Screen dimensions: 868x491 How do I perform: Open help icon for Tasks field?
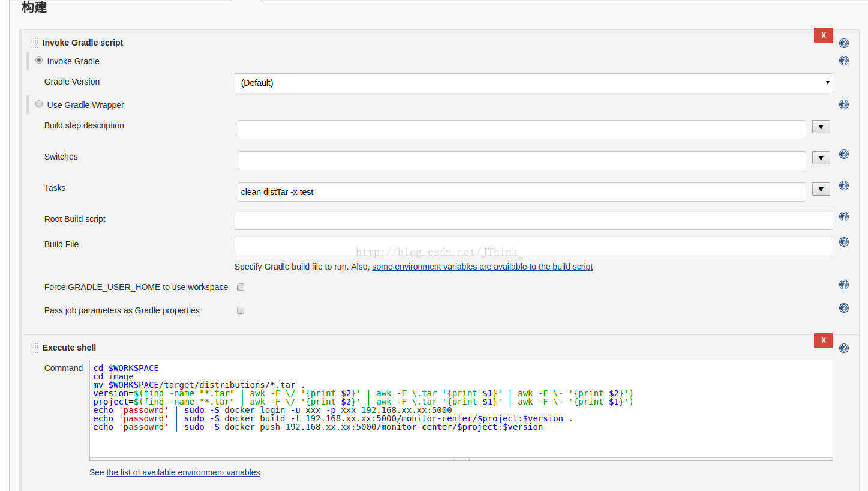tap(844, 185)
